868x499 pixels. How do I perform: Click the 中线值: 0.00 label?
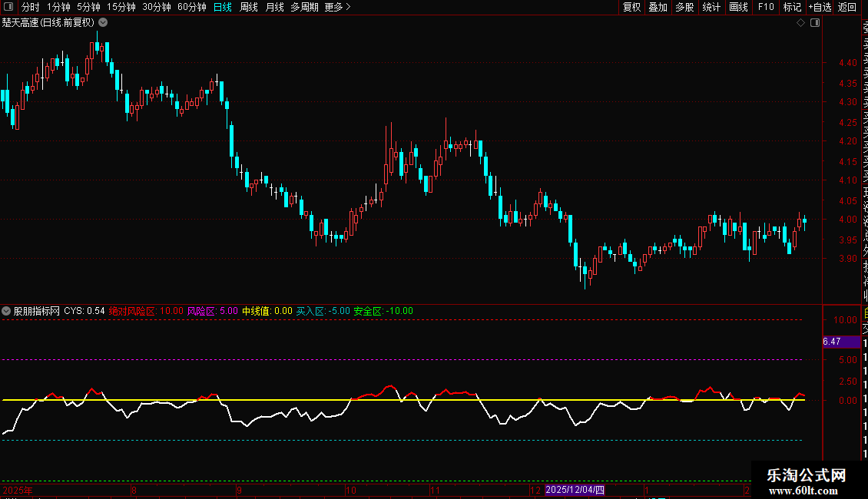click(267, 311)
